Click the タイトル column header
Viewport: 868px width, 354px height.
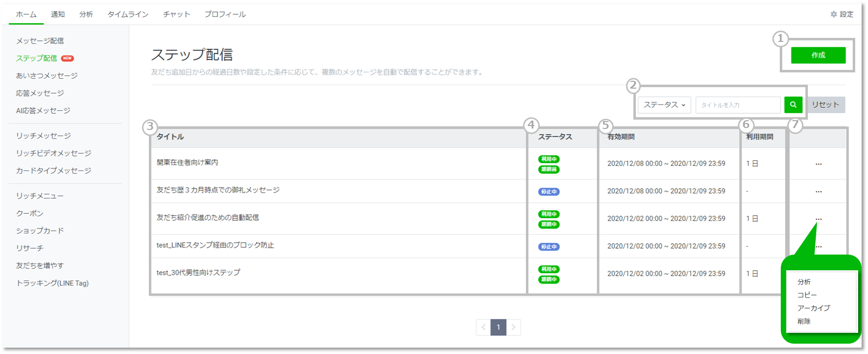pos(170,137)
